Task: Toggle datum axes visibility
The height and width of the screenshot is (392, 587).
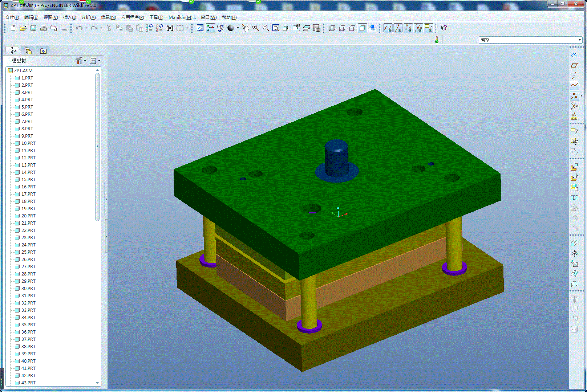Action: (398, 28)
